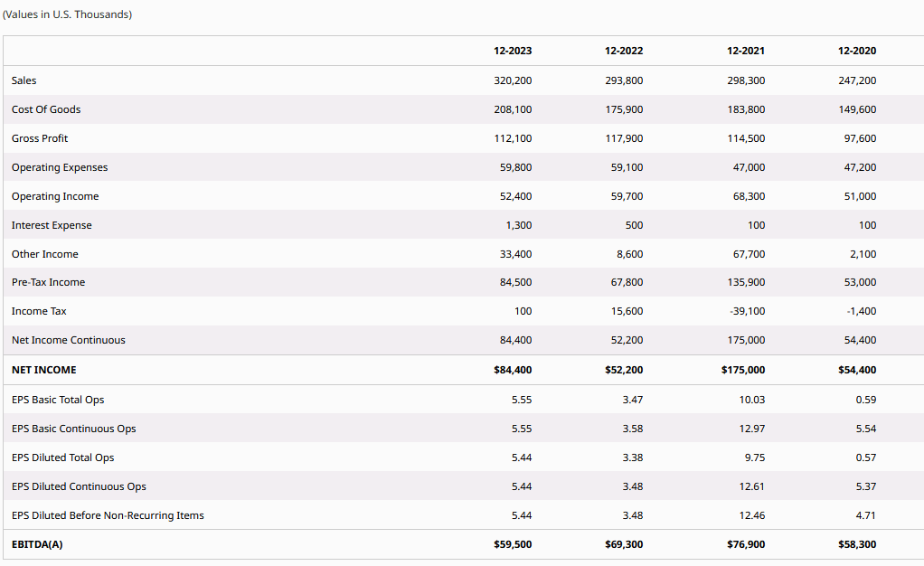Click Income Tax value -39,100
Viewport: 924px width, 566px height.
pos(747,311)
